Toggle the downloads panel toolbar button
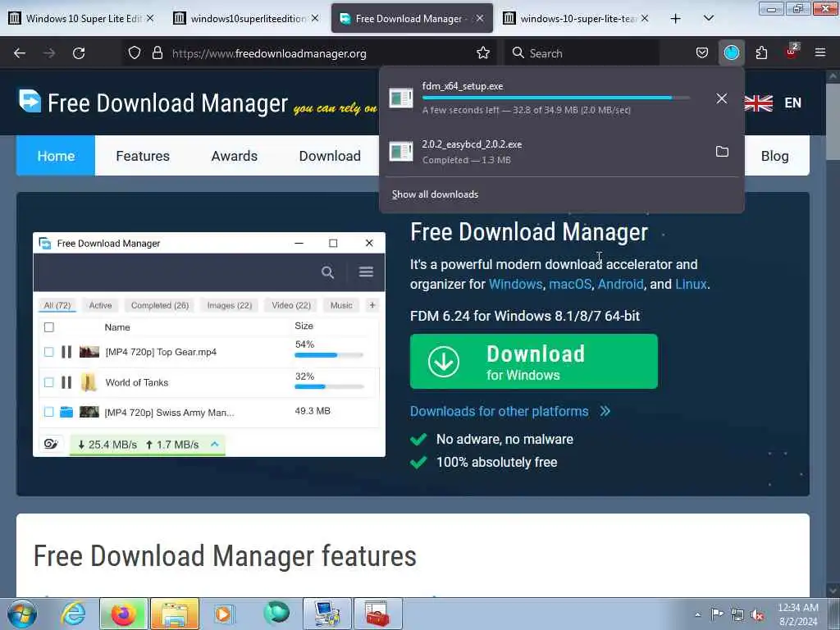 click(731, 53)
